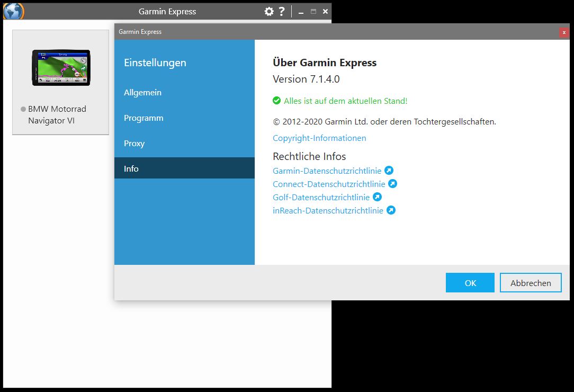Close the settings dialog with red x
The width and height of the screenshot is (574, 392).
(564, 32)
